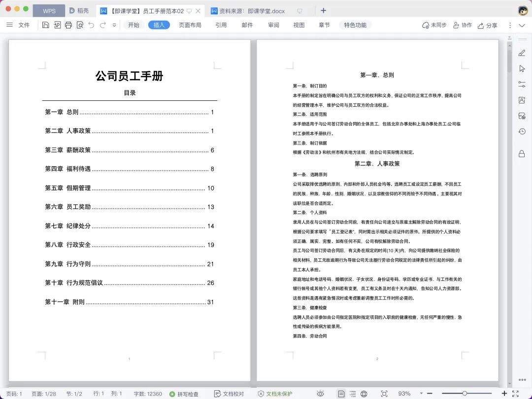Open the 页面布局 ribbon tab

tap(190, 25)
